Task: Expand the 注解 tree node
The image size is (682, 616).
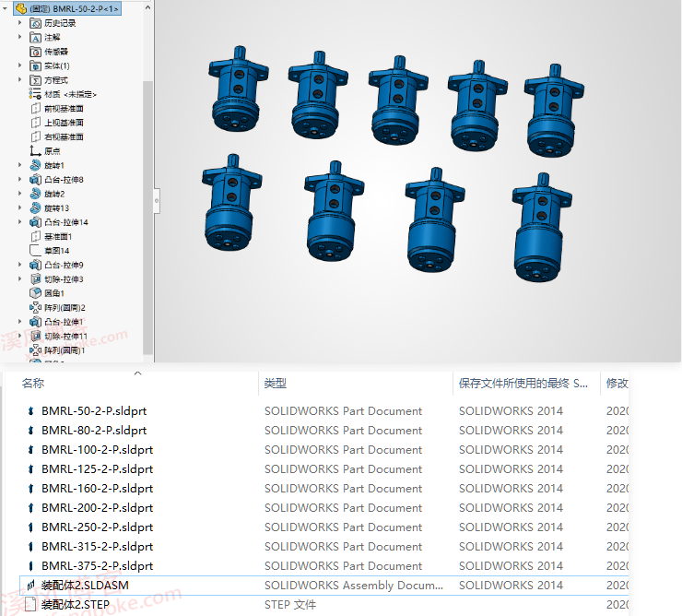Action: tap(19, 37)
